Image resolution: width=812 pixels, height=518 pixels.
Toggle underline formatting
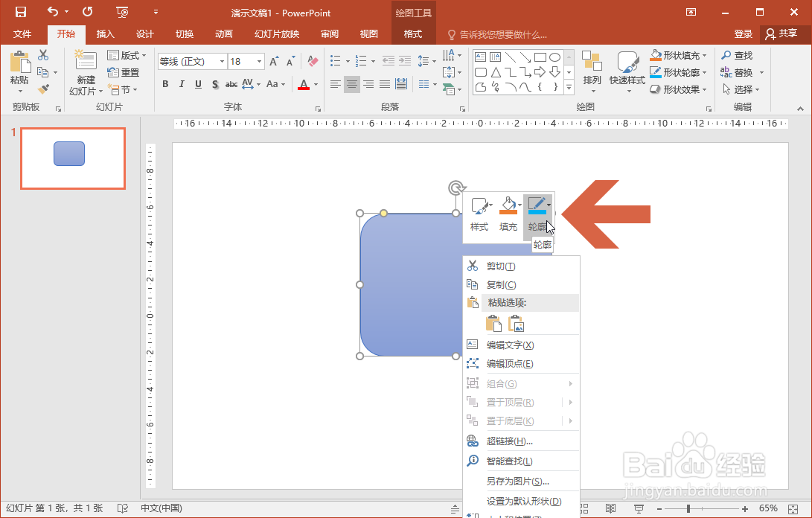[198, 84]
